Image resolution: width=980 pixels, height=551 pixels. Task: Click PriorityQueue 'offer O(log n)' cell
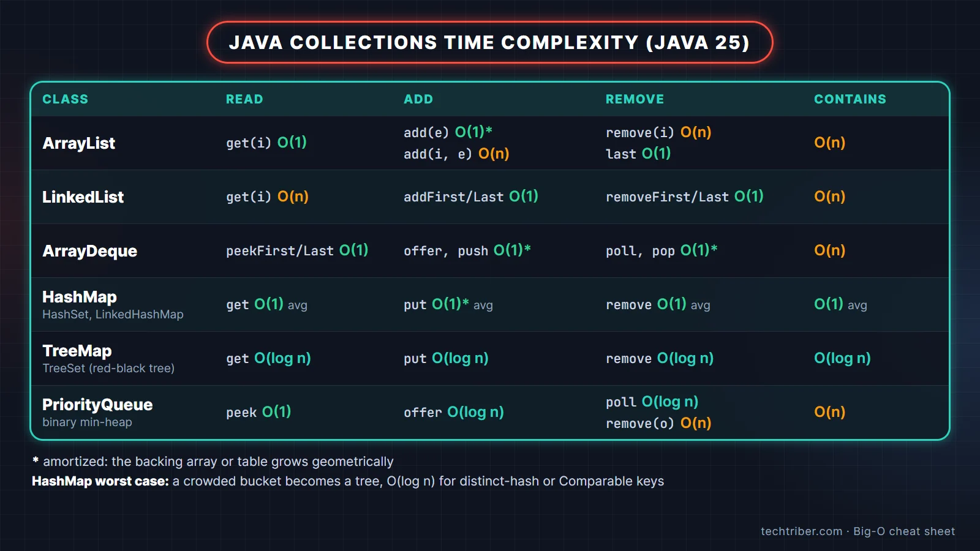(x=454, y=412)
